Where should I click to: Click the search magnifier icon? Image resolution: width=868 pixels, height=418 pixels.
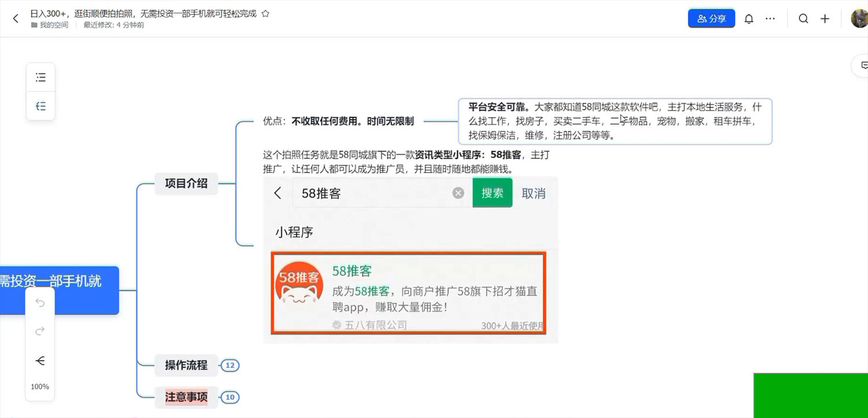point(804,19)
